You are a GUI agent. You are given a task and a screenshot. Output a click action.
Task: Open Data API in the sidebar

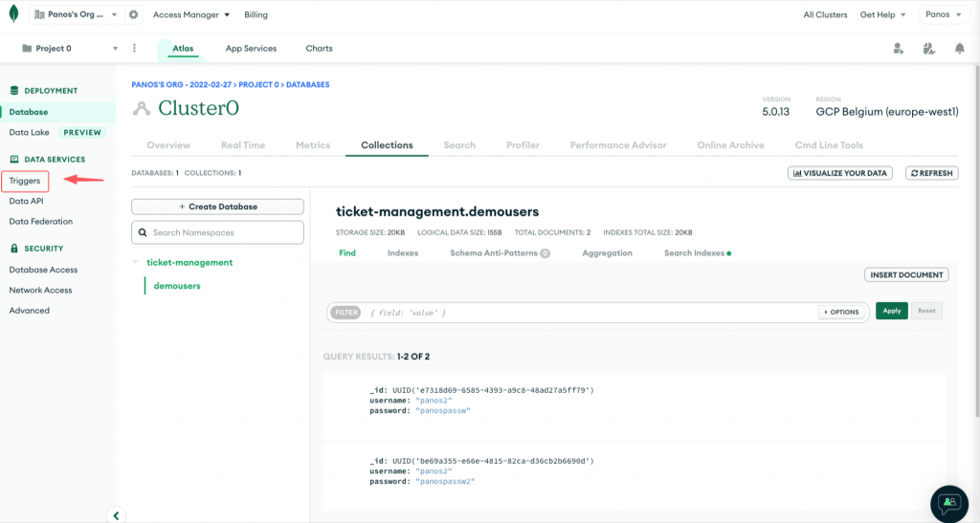point(26,201)
